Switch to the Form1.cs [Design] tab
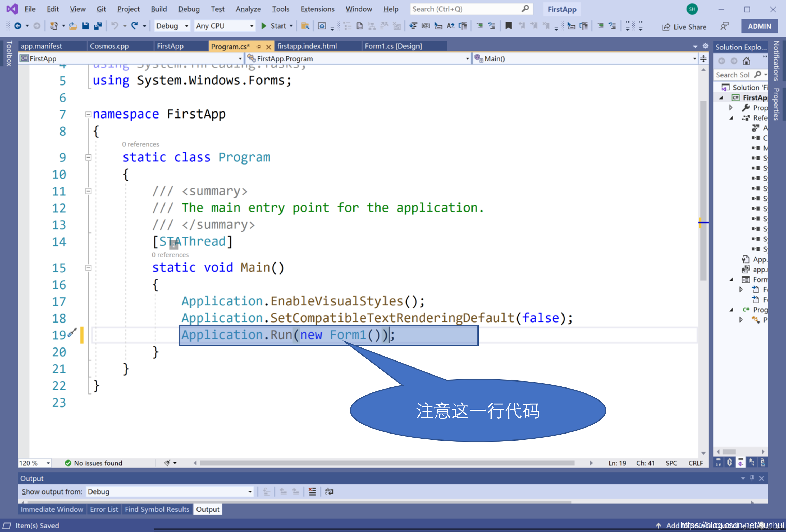The image size is (786, 532). coord(393,46)
